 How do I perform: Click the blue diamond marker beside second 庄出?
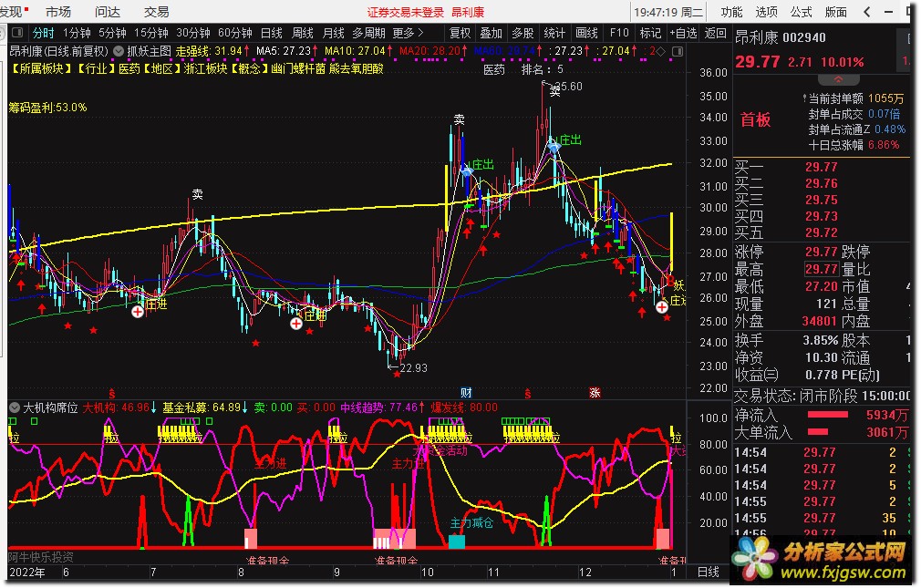click(554, 147)
